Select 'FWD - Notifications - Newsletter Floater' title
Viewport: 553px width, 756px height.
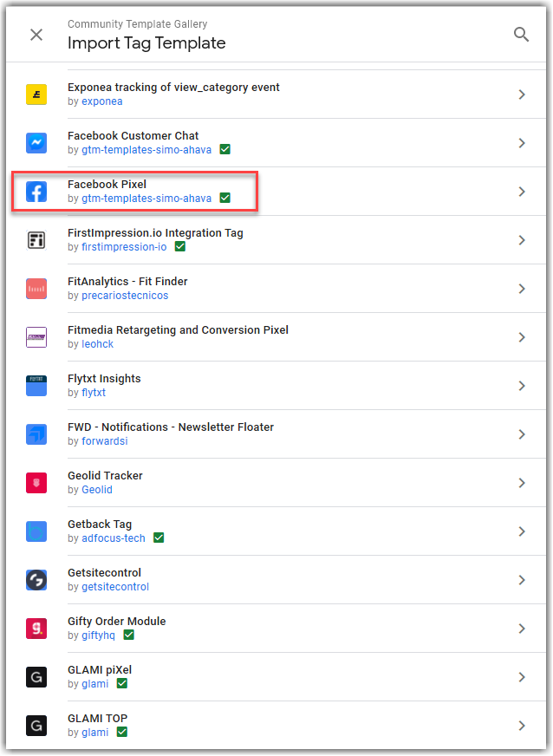171,427
